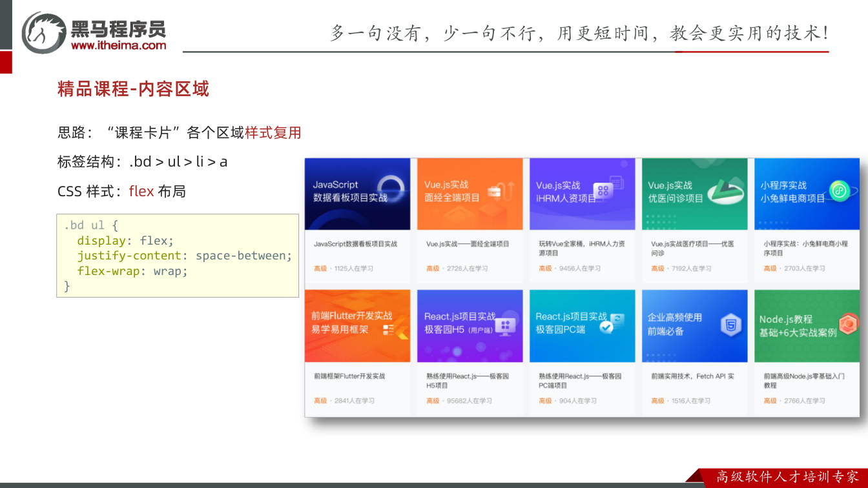This screenshot has width=868, height=488.
Task: Click the text 1516人在学习
Action: [x=691, y=401]
